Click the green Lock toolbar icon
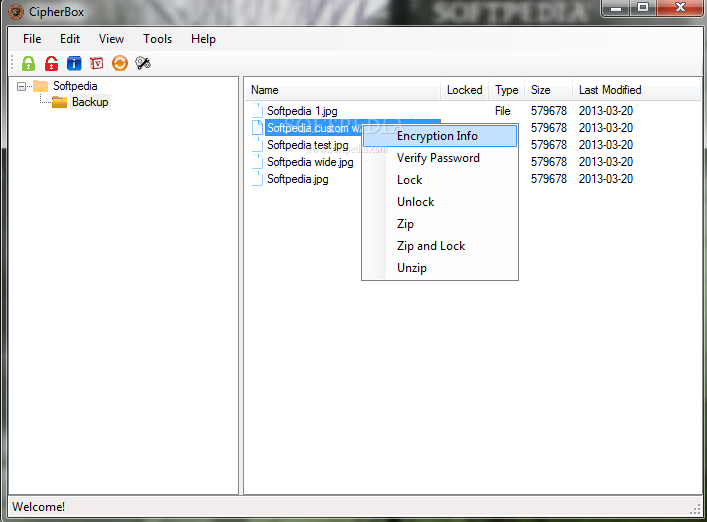707x522 pixels. coord(28,64)
